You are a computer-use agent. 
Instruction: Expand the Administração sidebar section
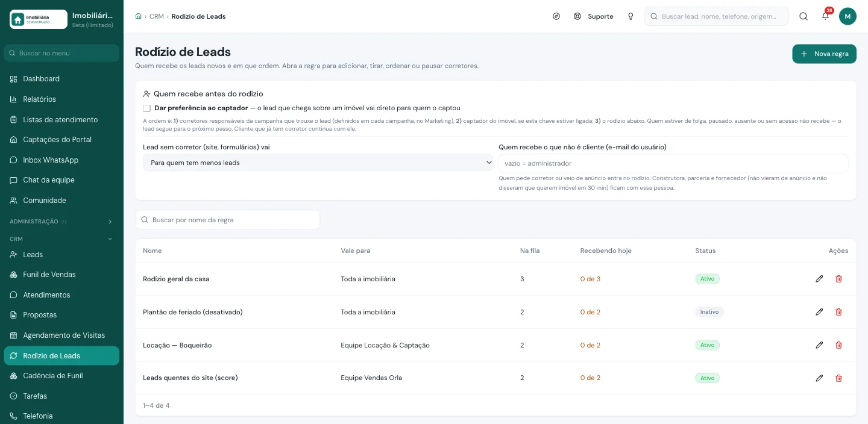[x=61, y=222]
